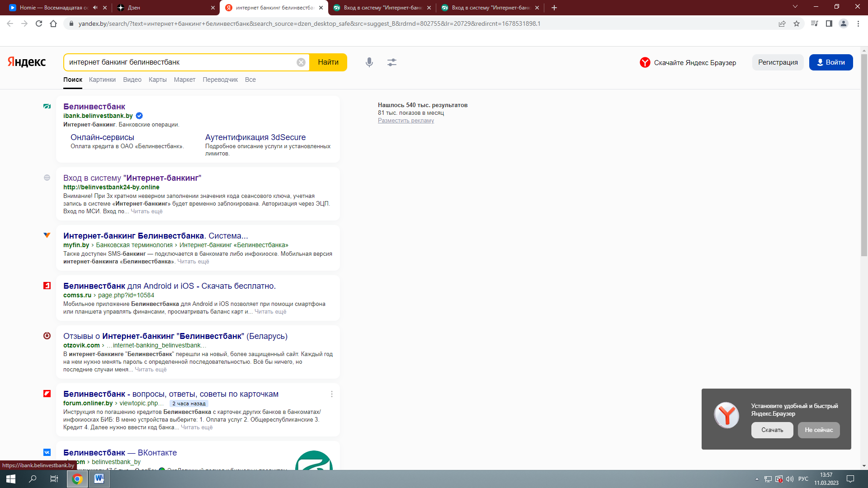The width and height of the screenshot is (868, 488).
Task: Open Windows Start menu
Action: (11, 479)
